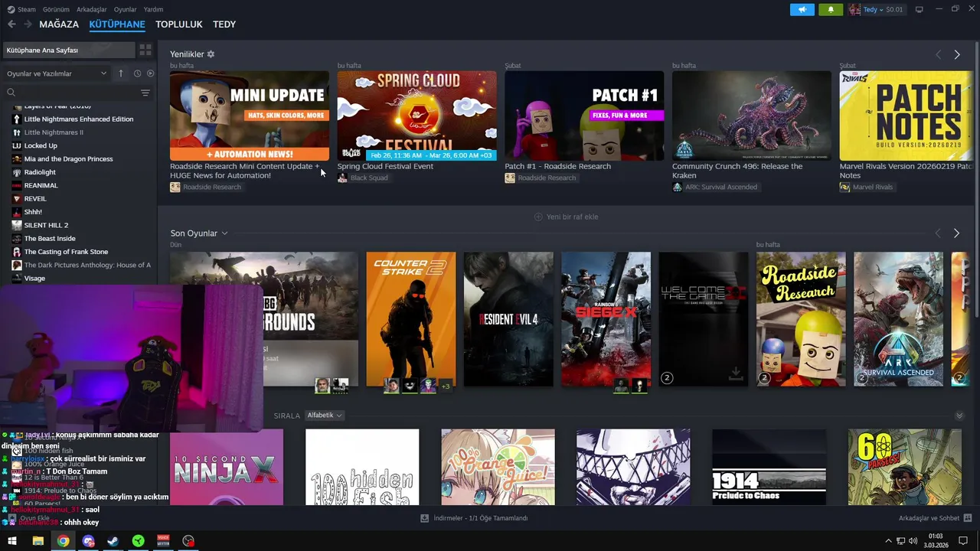Go forward with the right arrow navigation button
Image resolution: width=980 pixels, height=551 pixels.
(x=28, y=24)
